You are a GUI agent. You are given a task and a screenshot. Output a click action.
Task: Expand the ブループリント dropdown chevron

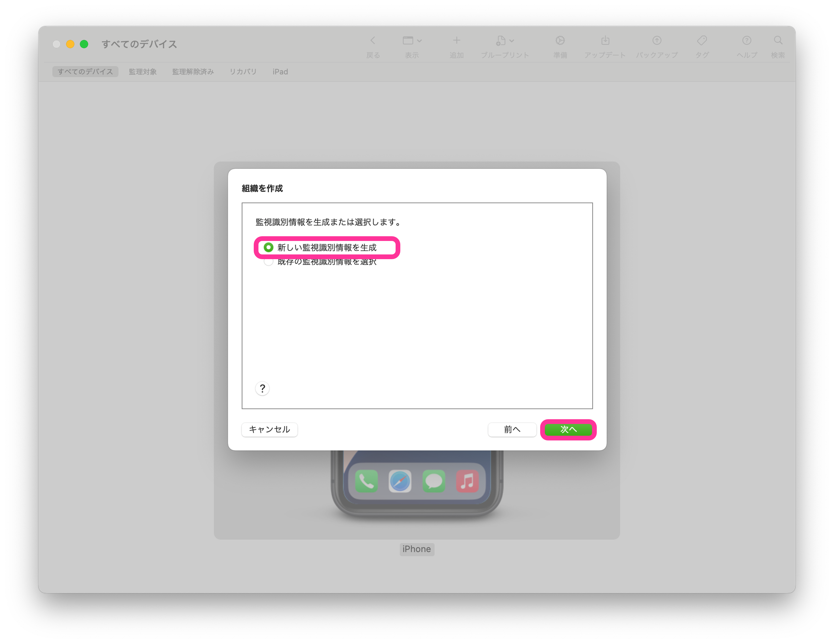tap(512, 41)
